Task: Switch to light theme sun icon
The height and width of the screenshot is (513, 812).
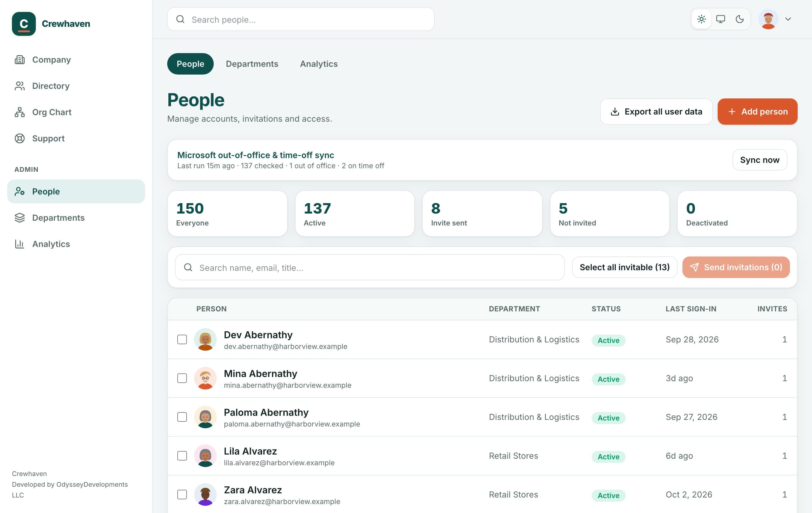Action: [702, 19]
